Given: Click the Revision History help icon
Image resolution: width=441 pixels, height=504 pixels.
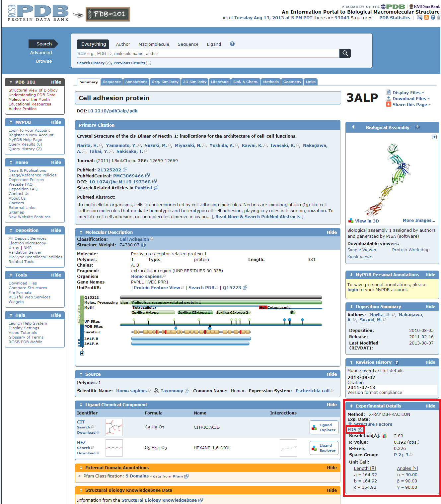Looking at the screenshot, I should pyautogui.click(x=397, y=362).
